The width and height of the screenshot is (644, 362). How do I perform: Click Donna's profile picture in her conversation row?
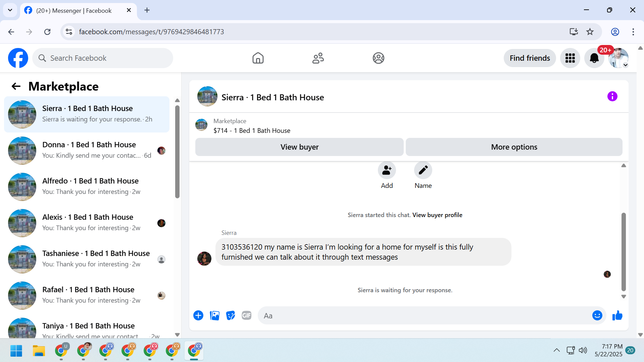(161, 151)
